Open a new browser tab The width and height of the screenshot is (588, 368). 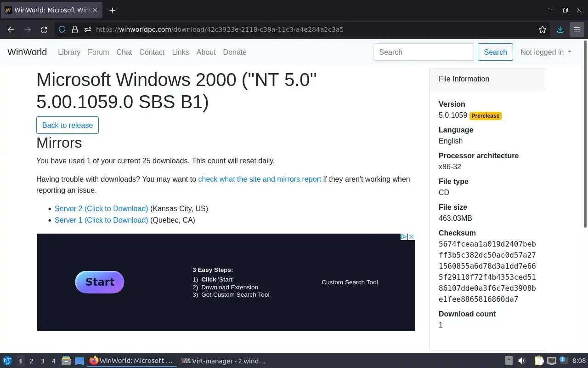click(x=112, y=10)
